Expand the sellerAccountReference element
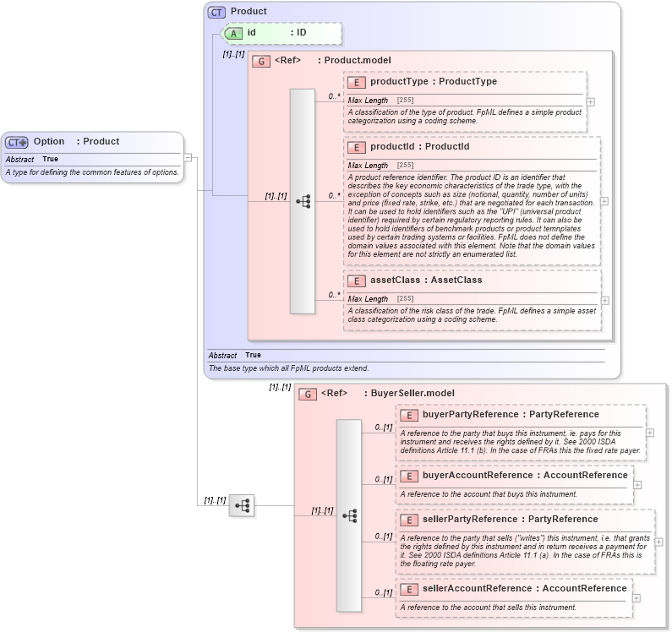Image resolution: width=672 pixels, height=632 pixels. pos(636,598)
